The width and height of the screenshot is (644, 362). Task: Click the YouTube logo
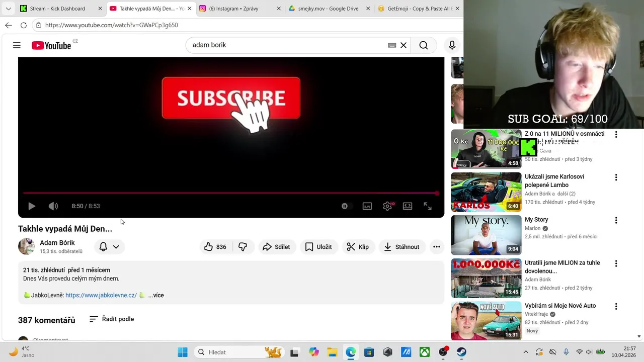[51, 45]
